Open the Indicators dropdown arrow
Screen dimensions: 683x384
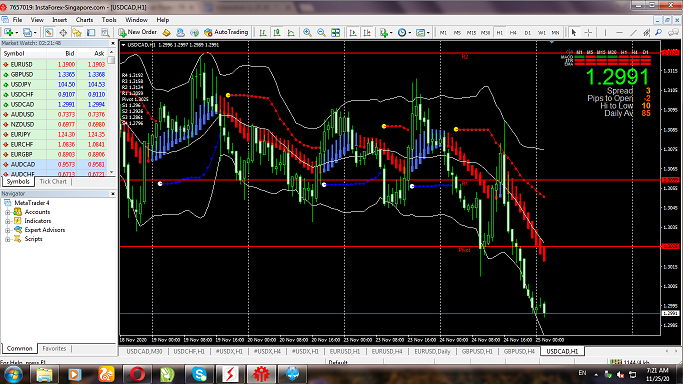[391, 33]
